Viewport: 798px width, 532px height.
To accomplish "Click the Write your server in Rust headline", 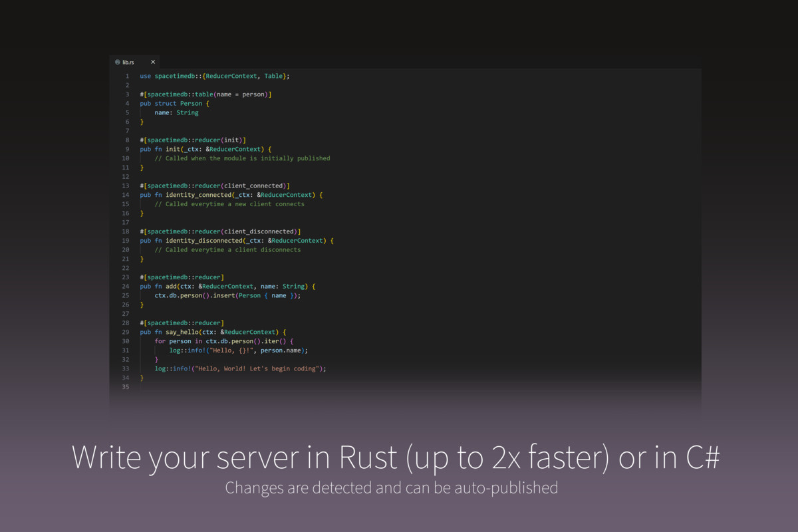I will point(397,457).
